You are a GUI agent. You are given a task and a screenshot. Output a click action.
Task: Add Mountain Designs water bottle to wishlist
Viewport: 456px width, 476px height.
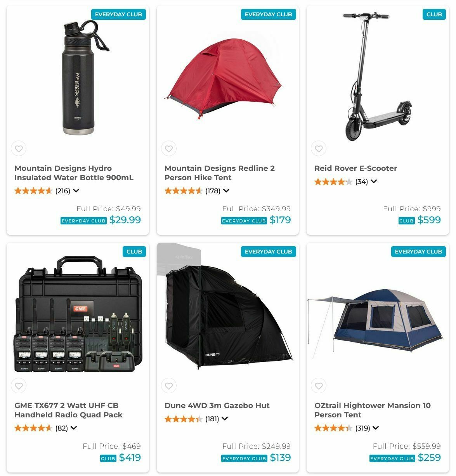(19, 148)
